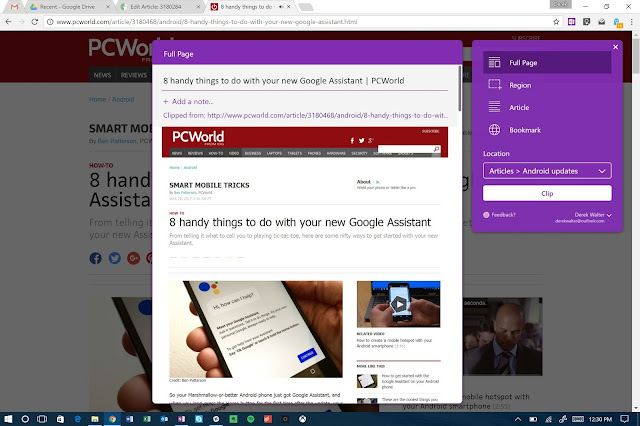Click the white Clip button
This screenshot has height=426, width=640.
[x=547, y=193]
